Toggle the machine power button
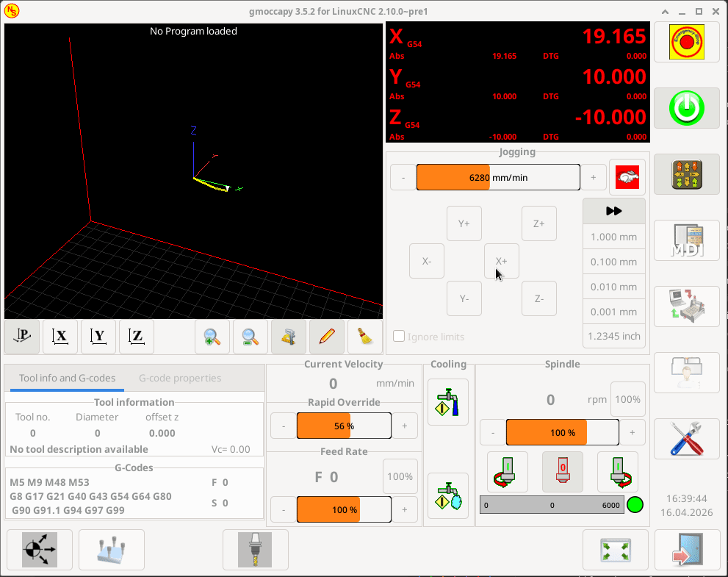The image size is (728, 577). tap(686, 108)
